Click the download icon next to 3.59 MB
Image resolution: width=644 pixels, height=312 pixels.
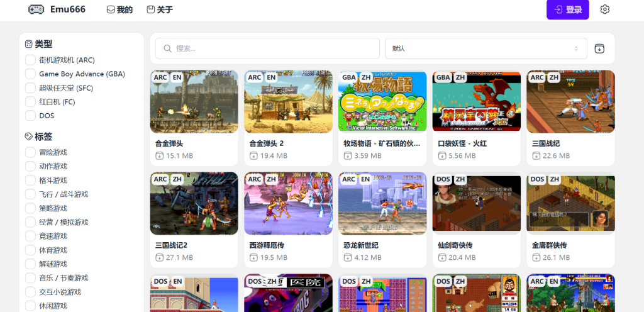pos(347,156)
